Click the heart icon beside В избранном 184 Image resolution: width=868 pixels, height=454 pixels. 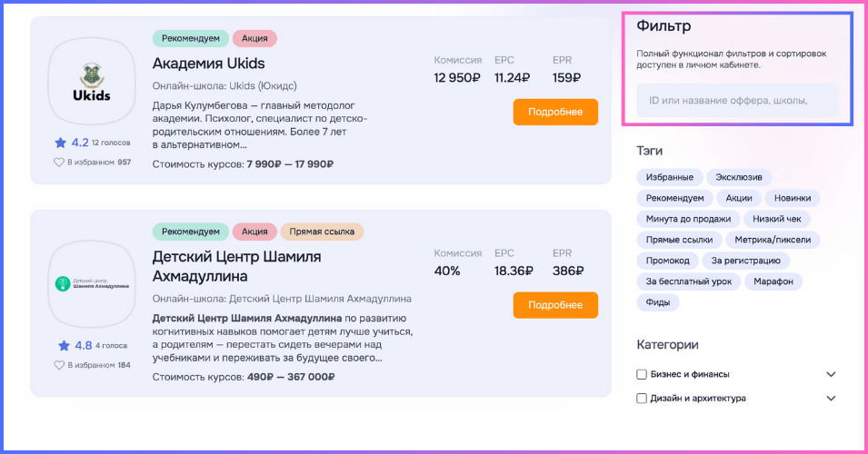(x=59, y=366)
